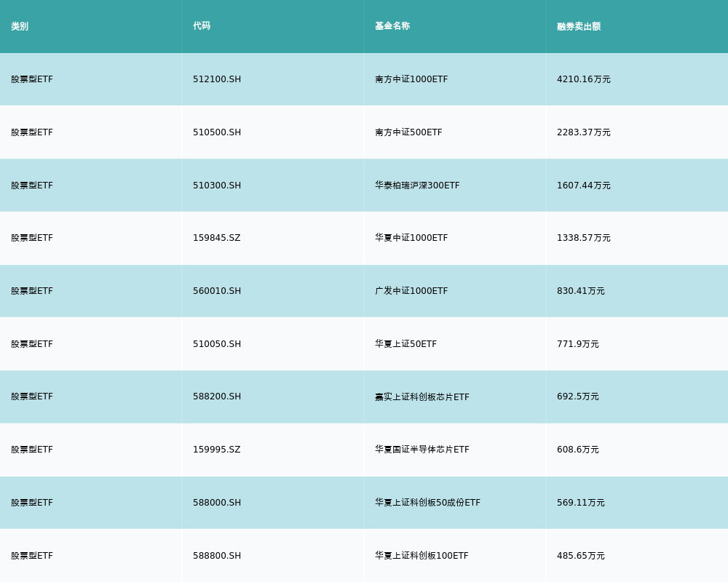Select fund code 159995.SZ
Image resolution: width=728 pixels, height=582 pixels.
[x=216, y=450]
